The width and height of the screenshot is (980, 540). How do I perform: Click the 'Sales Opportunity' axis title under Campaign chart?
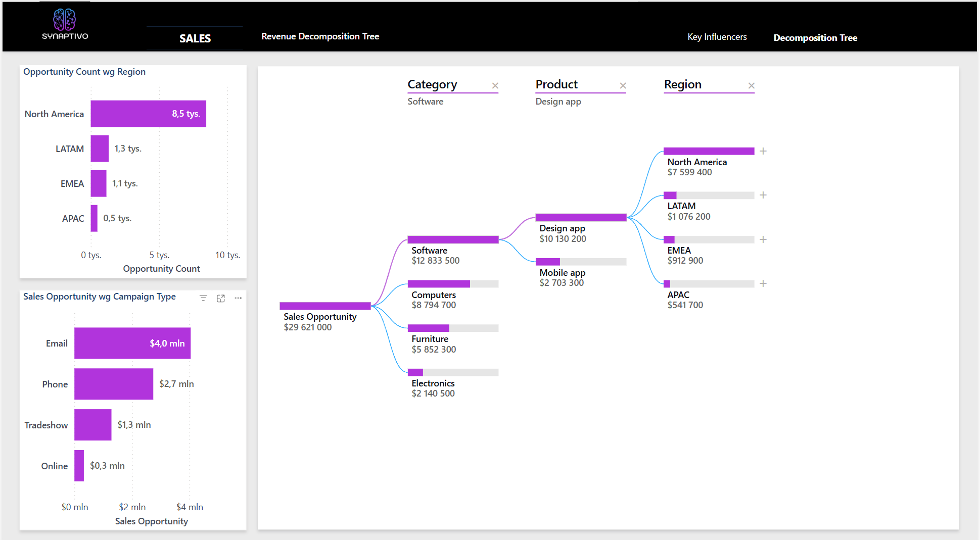[152, 521]
